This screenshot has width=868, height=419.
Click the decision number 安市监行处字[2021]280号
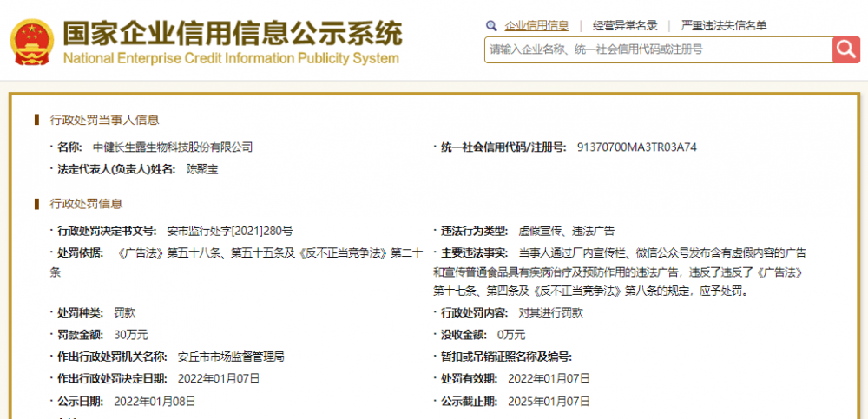[x=230, y=231]
